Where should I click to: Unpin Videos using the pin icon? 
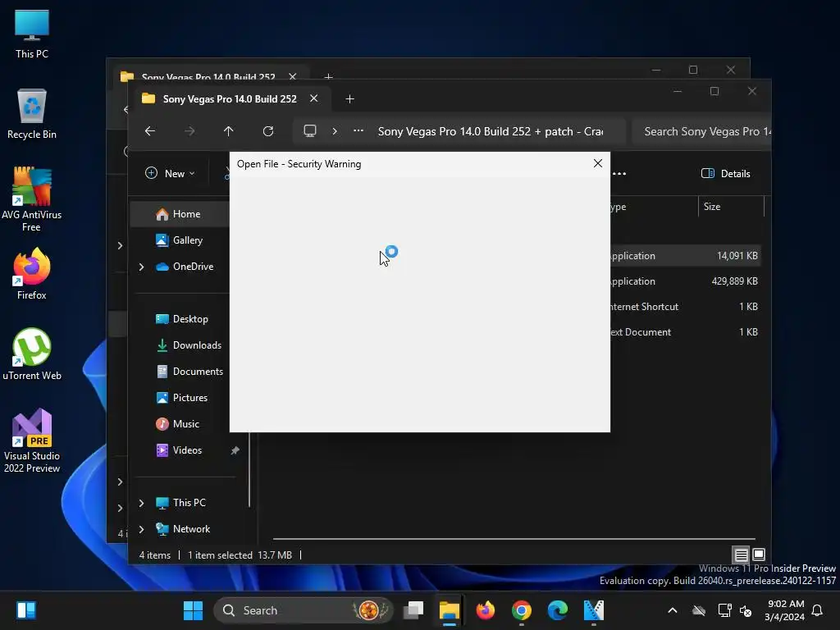[235, 450]
